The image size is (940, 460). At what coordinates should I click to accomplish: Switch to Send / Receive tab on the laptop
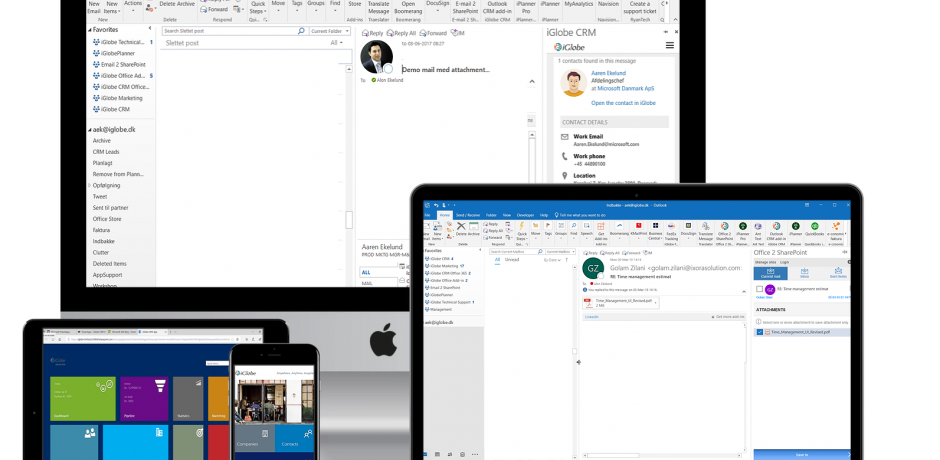point(468,215)
